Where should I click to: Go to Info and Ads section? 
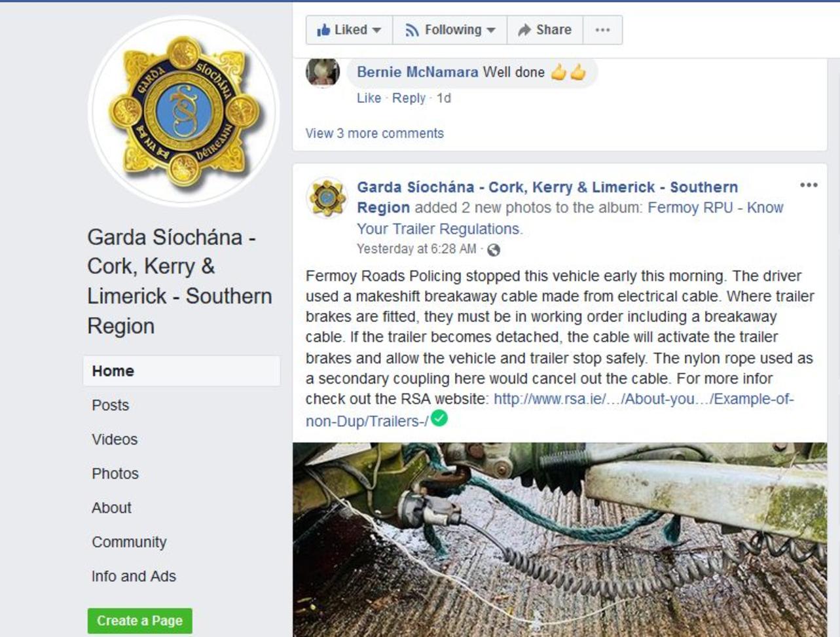[134, 576]
